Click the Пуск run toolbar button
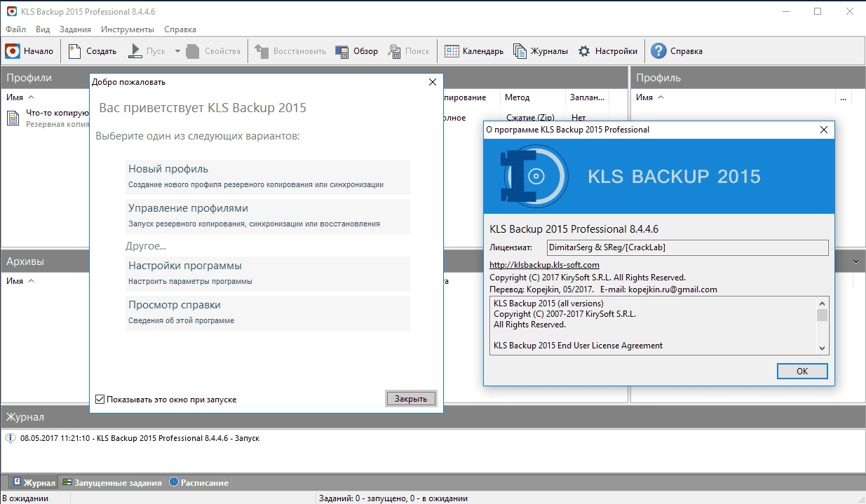Viewport: 866px width, 504px height. [x=146, y=51]
